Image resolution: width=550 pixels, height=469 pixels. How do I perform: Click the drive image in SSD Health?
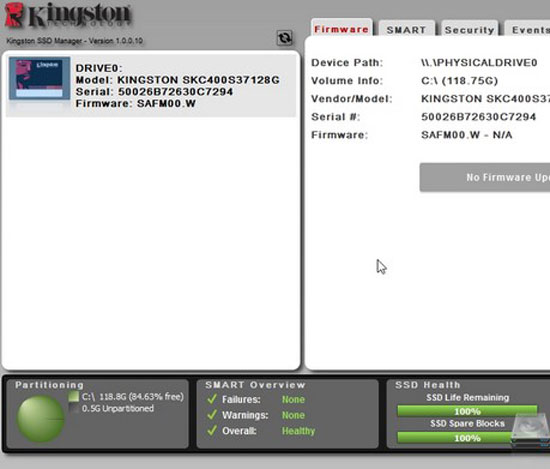coord(531,430)
